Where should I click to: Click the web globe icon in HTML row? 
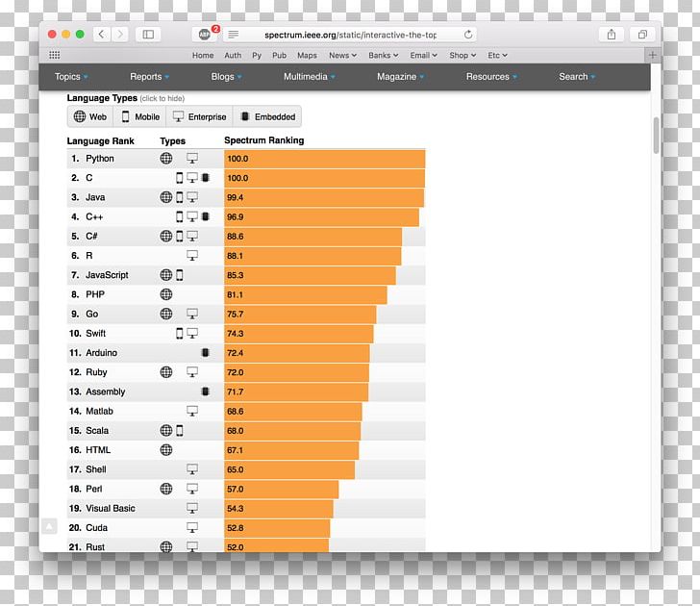point(166,450)
